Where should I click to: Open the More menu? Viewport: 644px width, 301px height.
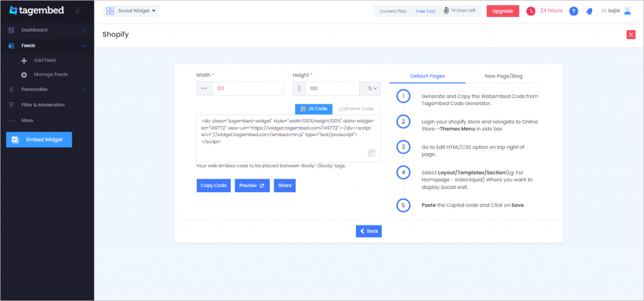coord(27,120)
